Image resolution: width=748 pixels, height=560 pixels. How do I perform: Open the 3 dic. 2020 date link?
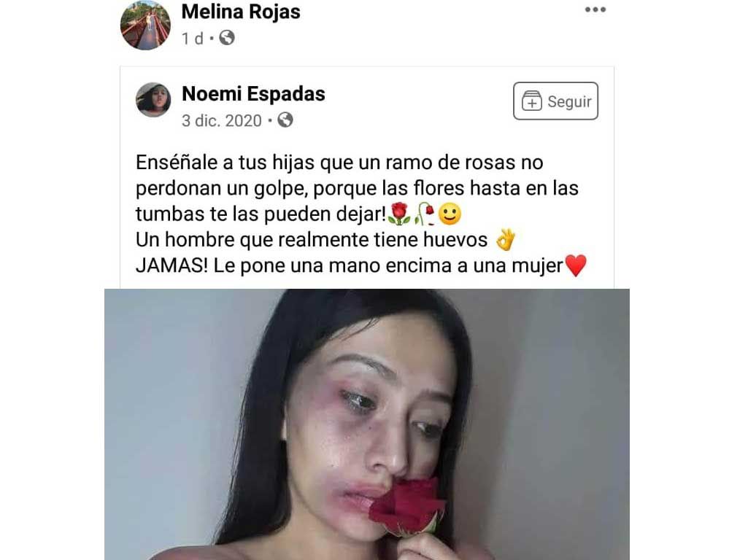coord(221,120)
